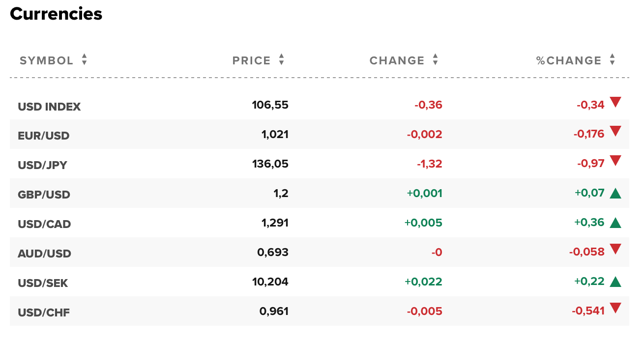644x341 pixels.
Task: Open the EUR/USD symbol link
Action: click(x=44, y=136)
